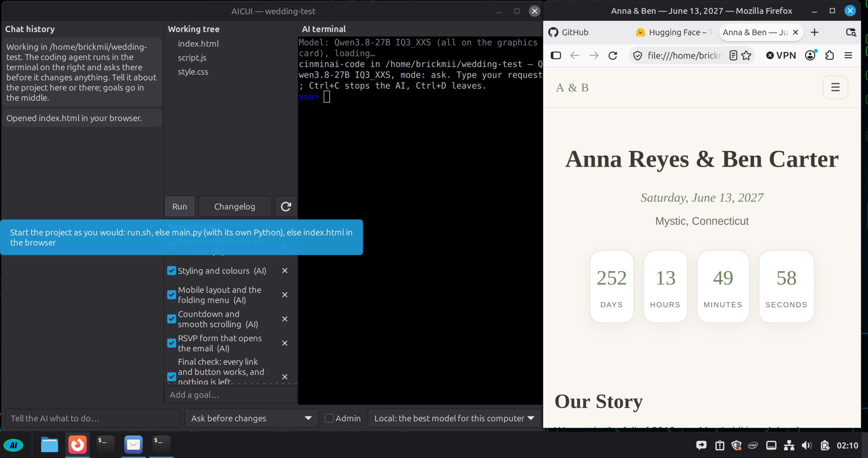Click the DAYS countdown card
868x458 pixels.
[x=612, y=287]
